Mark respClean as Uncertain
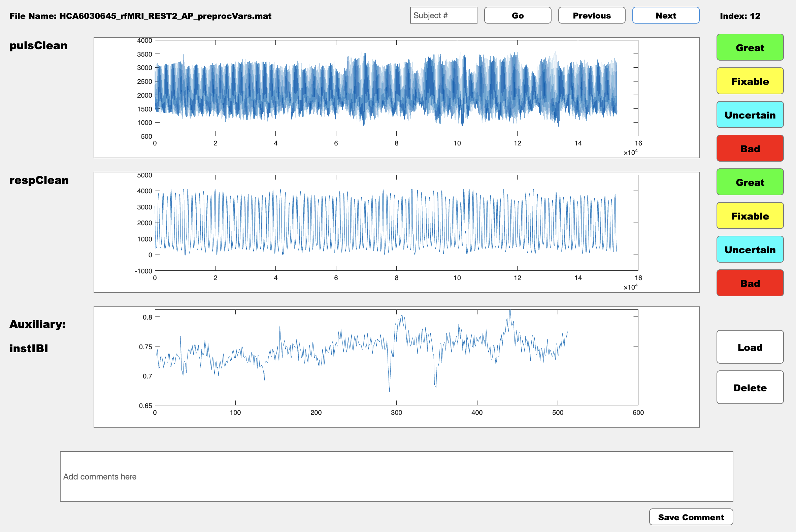796x532 pixels. click(750, 250)
